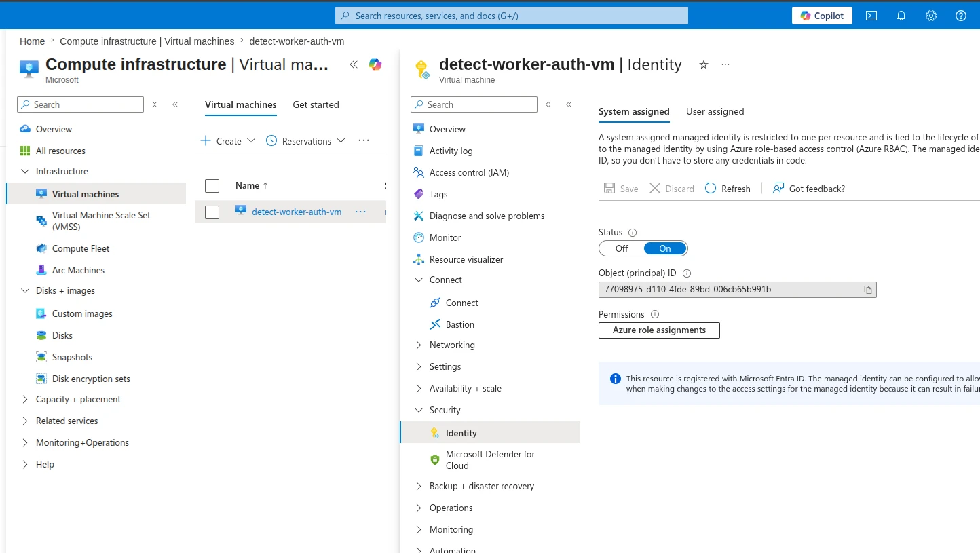Copy the Object (principal) ID
This screenshot has width=980, height=553.
[867, 290]
